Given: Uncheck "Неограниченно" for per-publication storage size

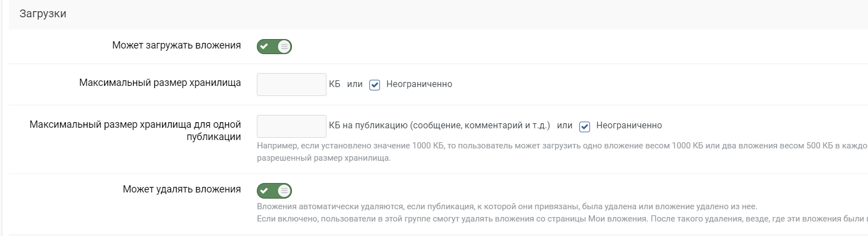Looking at the screenshot, I should [584, 126].
